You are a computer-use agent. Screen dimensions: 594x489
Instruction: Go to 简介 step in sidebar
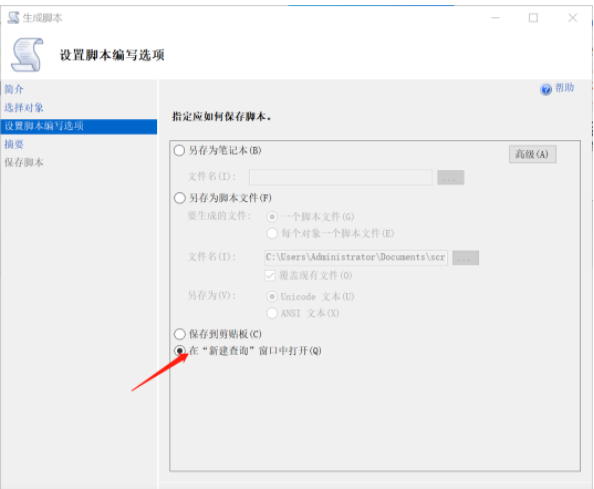[x=14, y=89]
